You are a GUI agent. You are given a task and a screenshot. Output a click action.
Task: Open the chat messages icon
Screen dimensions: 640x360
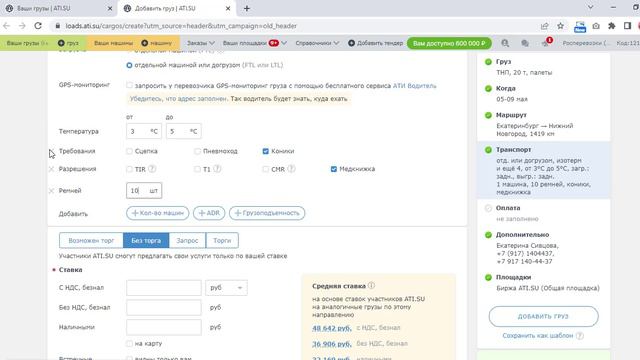click(525, 43)
